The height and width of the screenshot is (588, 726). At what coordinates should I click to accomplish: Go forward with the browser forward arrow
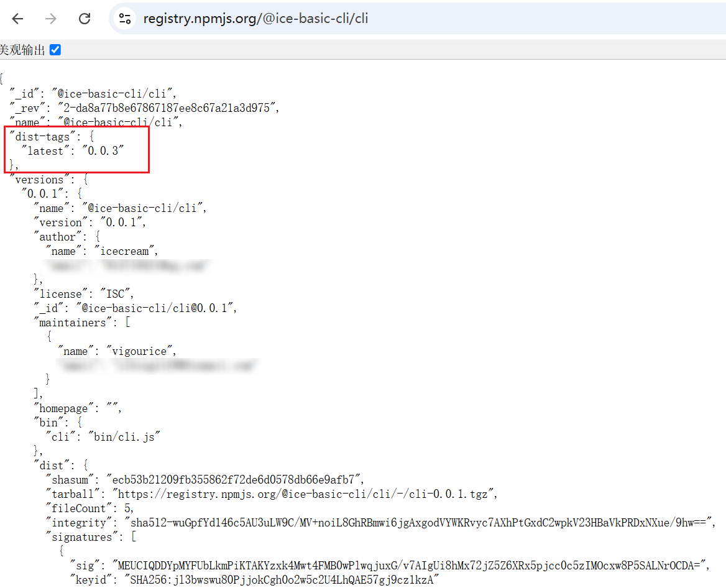click(x=51, y=19)
